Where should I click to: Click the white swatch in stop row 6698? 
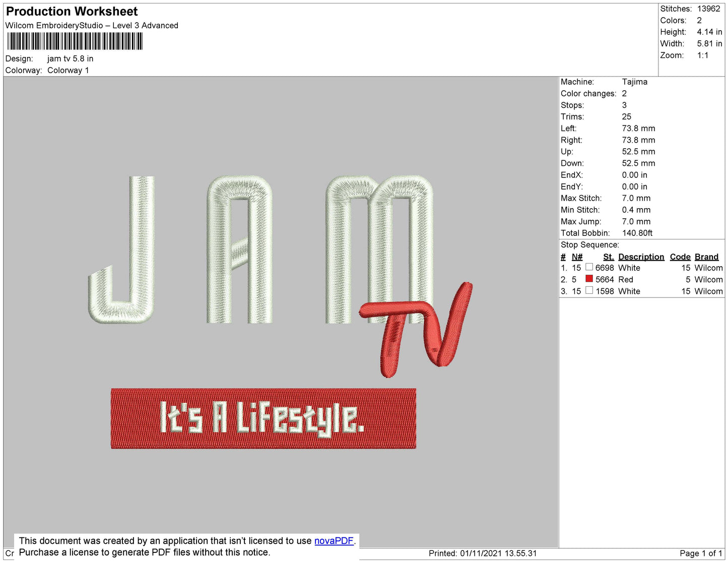coord(589,267)
